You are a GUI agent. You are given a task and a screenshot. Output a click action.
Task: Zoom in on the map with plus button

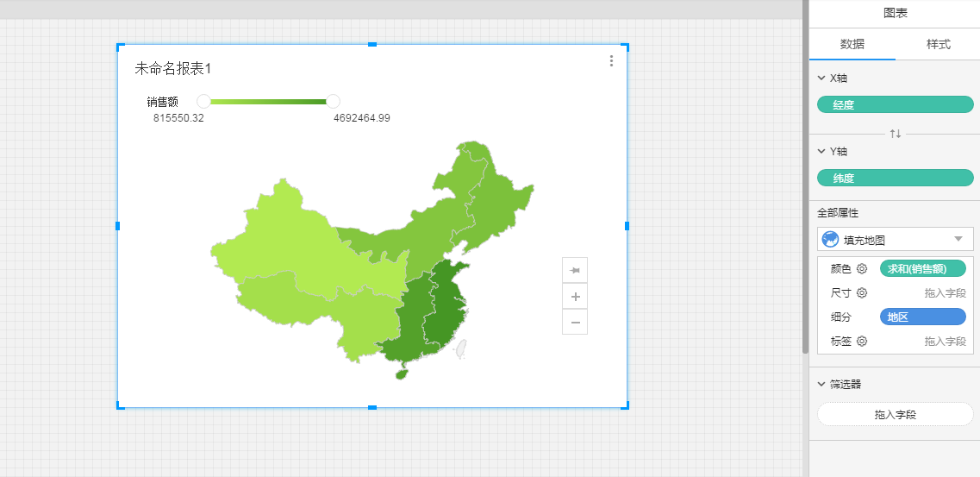(x=575, y=297)
